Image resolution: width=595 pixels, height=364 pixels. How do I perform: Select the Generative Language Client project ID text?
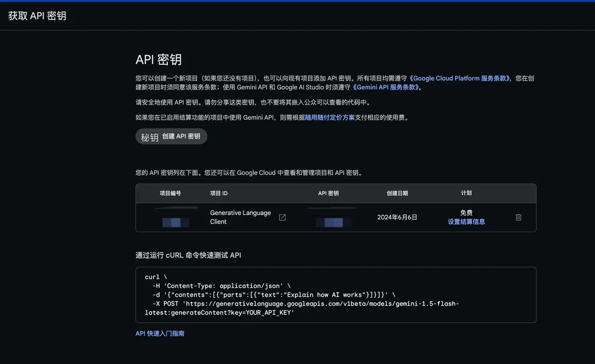point(241,217)
